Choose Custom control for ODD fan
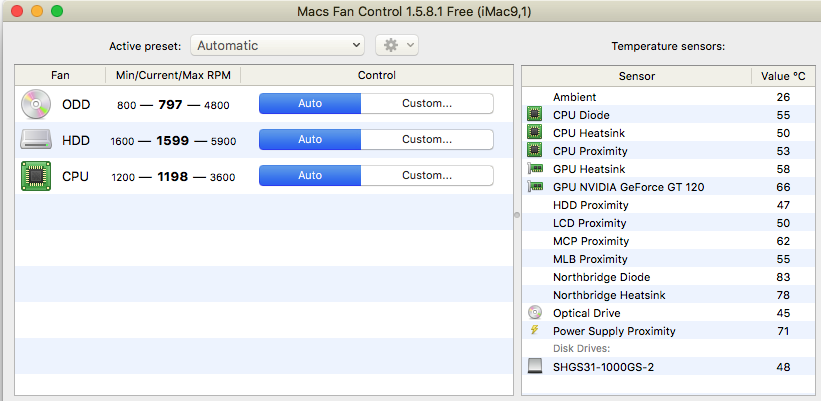The image size is (821, 401). pos(427,104)
